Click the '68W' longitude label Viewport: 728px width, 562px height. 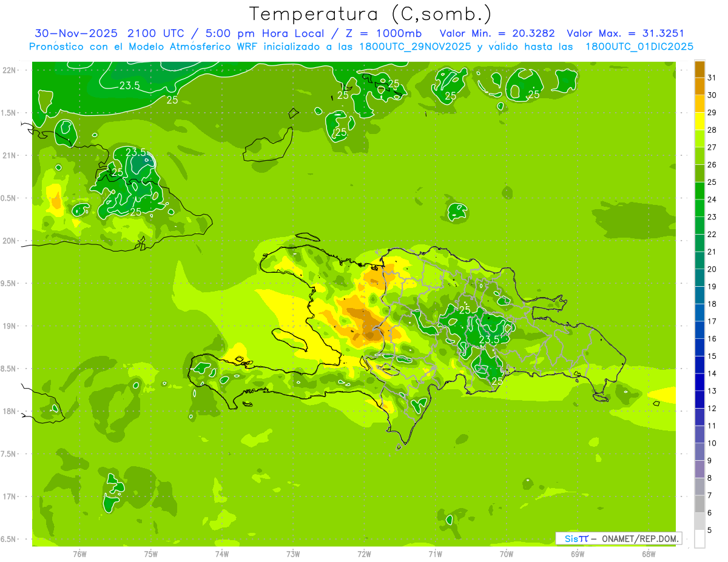(x=649, y=554)
